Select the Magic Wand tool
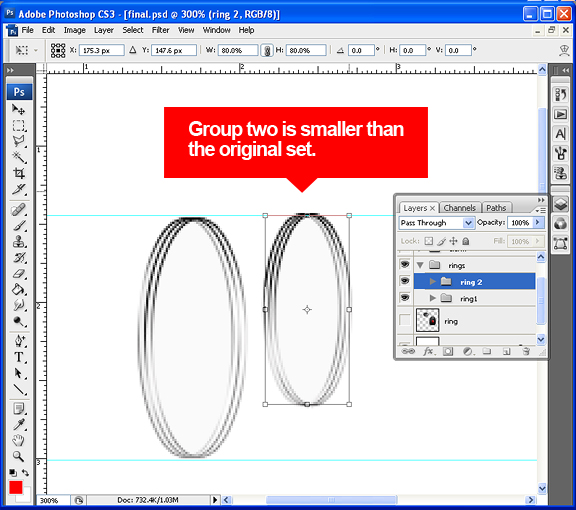The height and width of the screenshot is (510, 576). tap(19, 157)
